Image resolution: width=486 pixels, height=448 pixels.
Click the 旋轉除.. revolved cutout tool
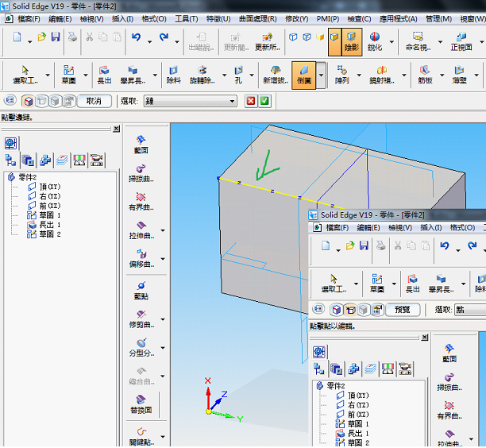point(202,75)
